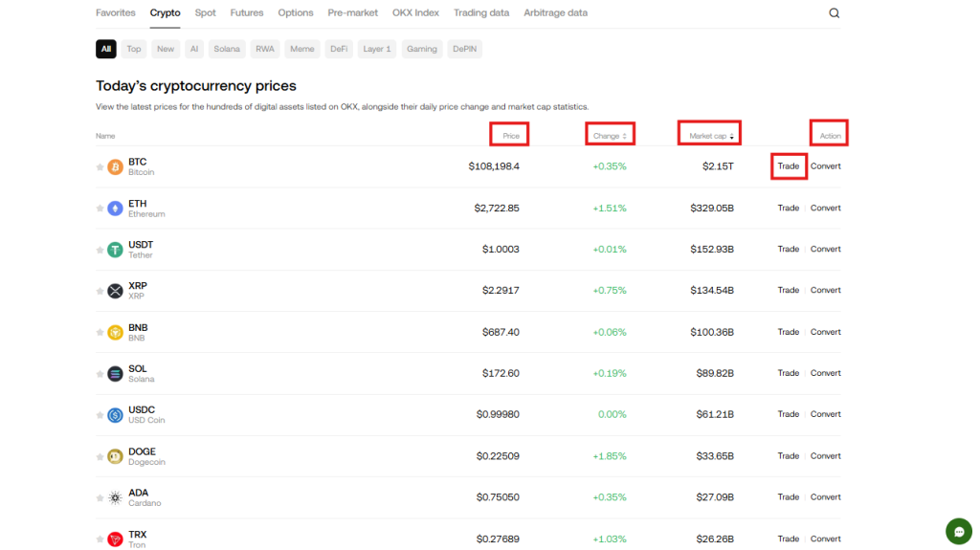The height and width of the screenshot is (550, 980).
Task: Filter by the Meme category
Action: point(302,49)
